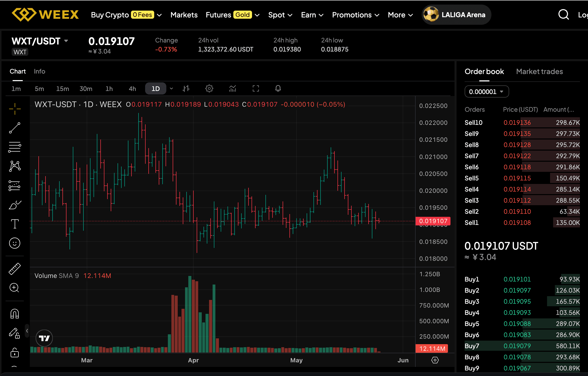
Task: Click the Sell1 price 0.019108
Action: 517,223
